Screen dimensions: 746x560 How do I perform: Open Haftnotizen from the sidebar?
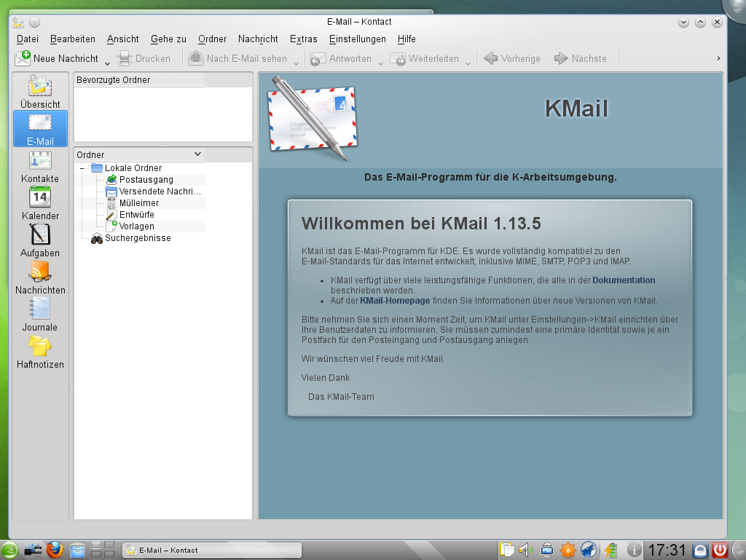(40, 352)
